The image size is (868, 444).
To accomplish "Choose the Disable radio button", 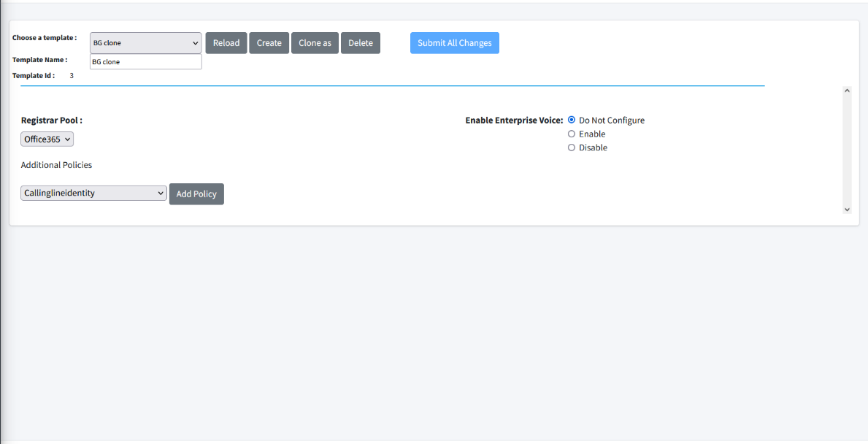I will pyautogui.click(x=572, y=148).
